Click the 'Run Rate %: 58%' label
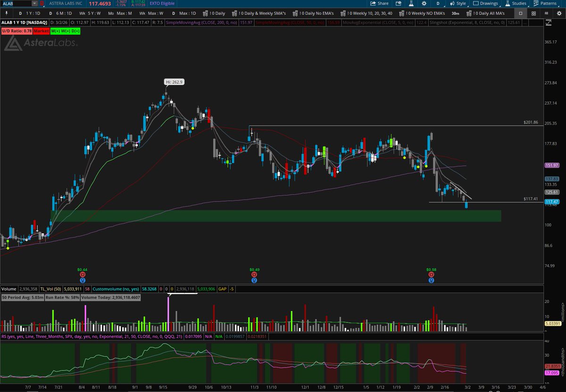The height and width of the screenshot is (392, 566). coord(62,297)
